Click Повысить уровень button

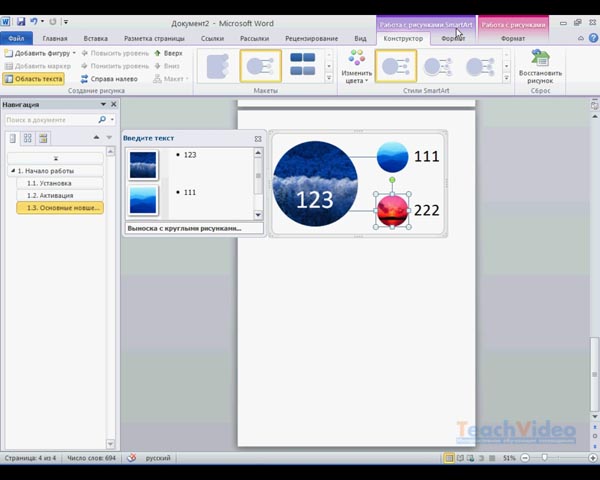click(113, 52)
